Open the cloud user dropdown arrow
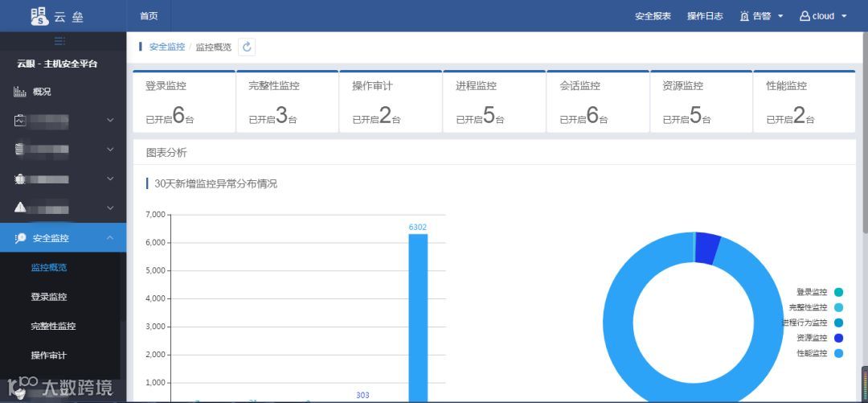This screenshot has height=403, width=868. tap(844, 16)
